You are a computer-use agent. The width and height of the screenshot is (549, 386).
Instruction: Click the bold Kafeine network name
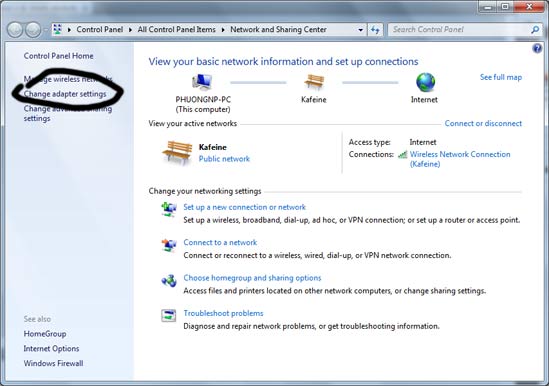pos(213,147)
